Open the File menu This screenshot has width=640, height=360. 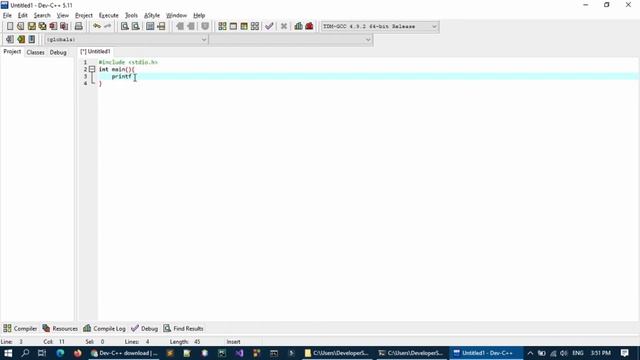click(7, 16)
